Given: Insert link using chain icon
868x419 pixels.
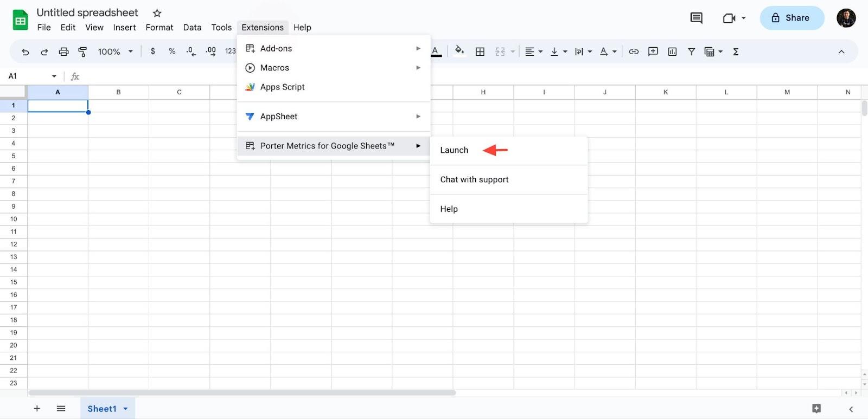Looking at the screenshot, I should click(x=634, y=51).
